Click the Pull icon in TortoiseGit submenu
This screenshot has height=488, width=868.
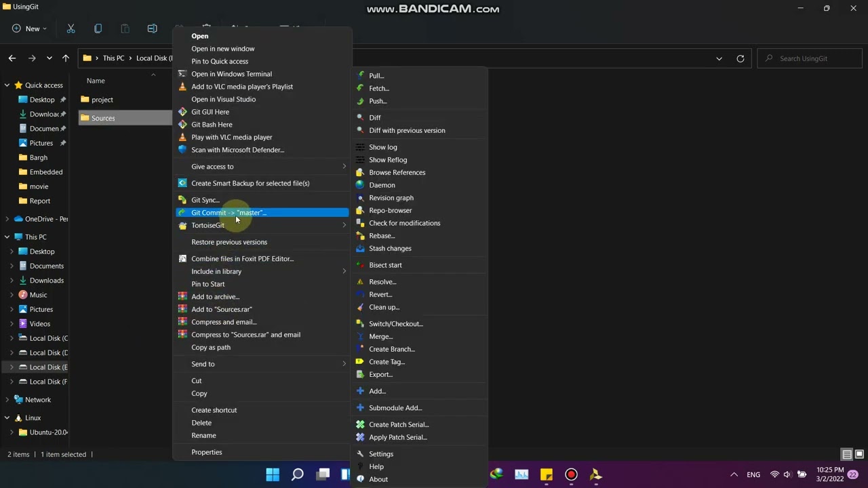[x=361, y=76]
